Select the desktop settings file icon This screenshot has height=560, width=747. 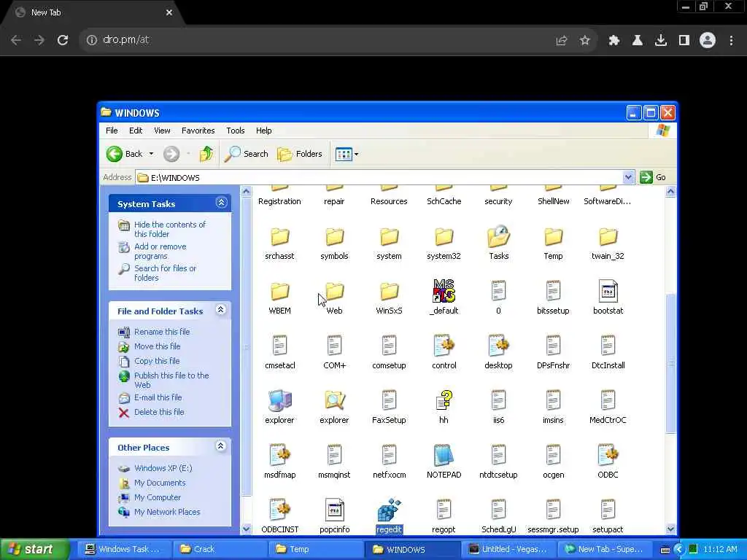[498, 346]
